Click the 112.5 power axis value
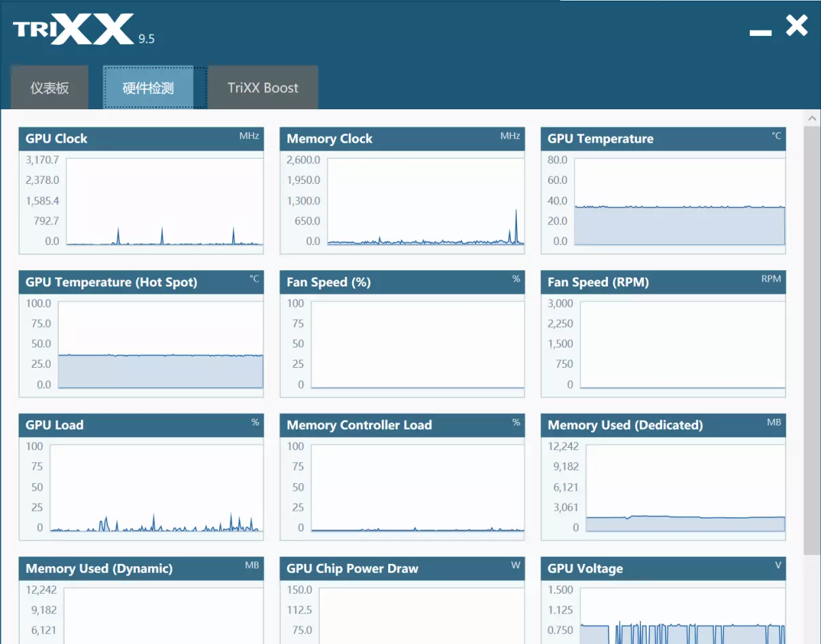The width and height of the screenshot is (821, 644). tap(300, 610)
